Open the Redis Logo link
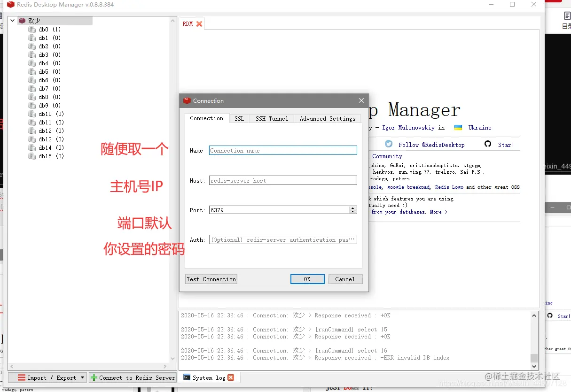This screenshot has height=392, width=571. point(449,187)
